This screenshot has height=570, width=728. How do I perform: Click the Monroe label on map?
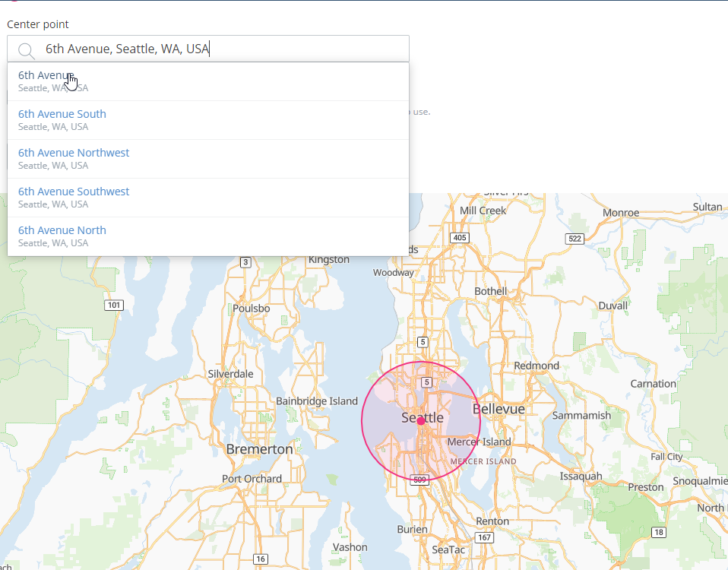point(621,213)
